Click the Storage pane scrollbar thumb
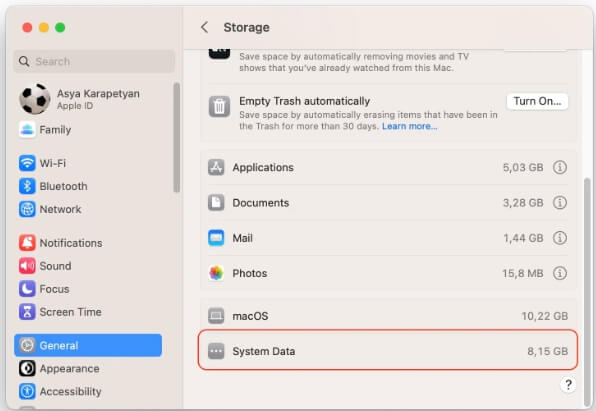 tap(587, 292)
